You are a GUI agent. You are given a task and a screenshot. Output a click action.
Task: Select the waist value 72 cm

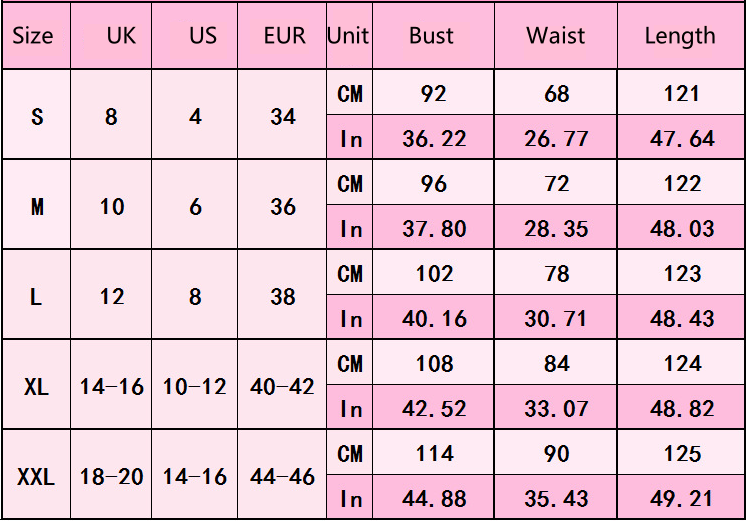(556, 184)
